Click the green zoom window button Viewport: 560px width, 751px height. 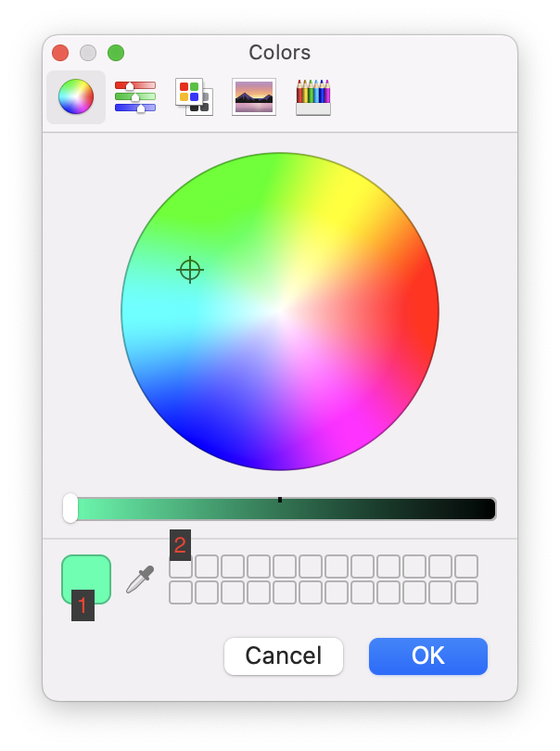click(x=116, y=53)
